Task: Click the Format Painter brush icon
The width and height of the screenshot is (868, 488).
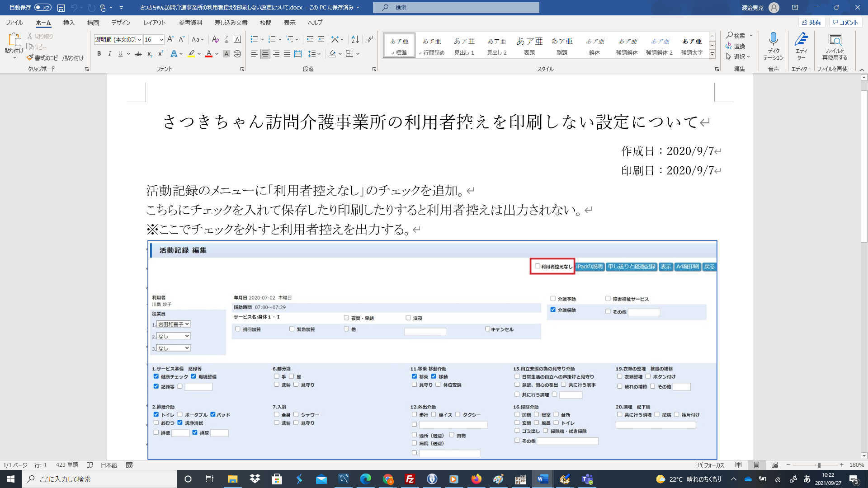Action: tap(30, 58)
